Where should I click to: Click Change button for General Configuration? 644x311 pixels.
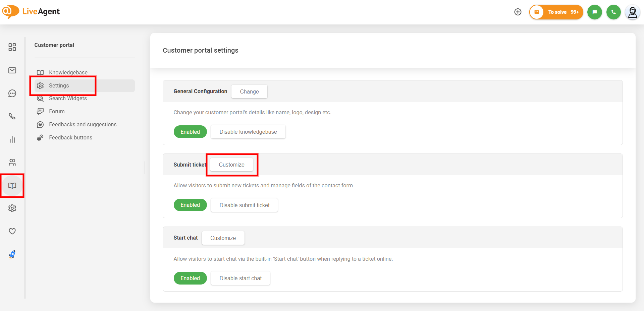coord(249,91)
